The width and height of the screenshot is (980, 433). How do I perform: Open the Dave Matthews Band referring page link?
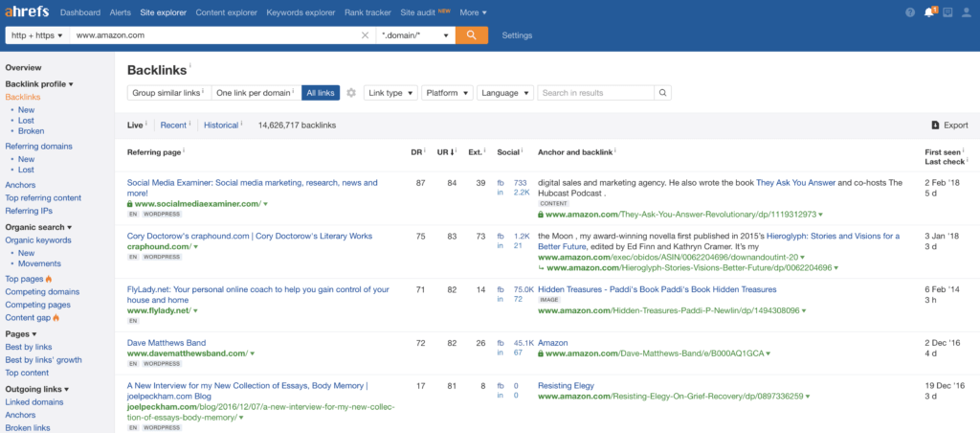click(167, 343)
